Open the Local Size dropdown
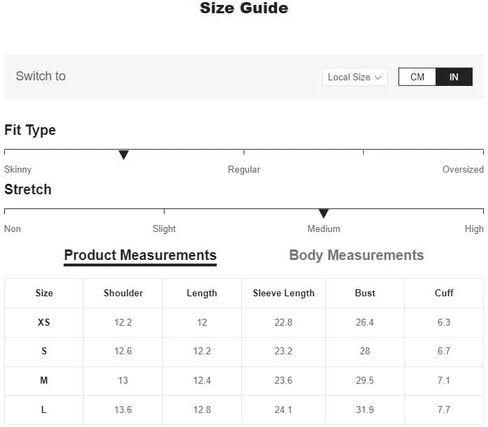Image resolution: width=488 pixels, height=427 pixels. 355,77
